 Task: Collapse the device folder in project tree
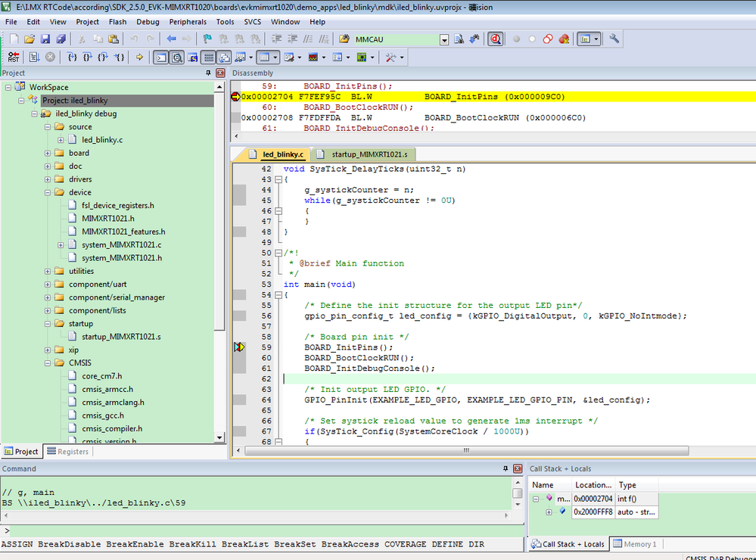click(x=48, y=192)
